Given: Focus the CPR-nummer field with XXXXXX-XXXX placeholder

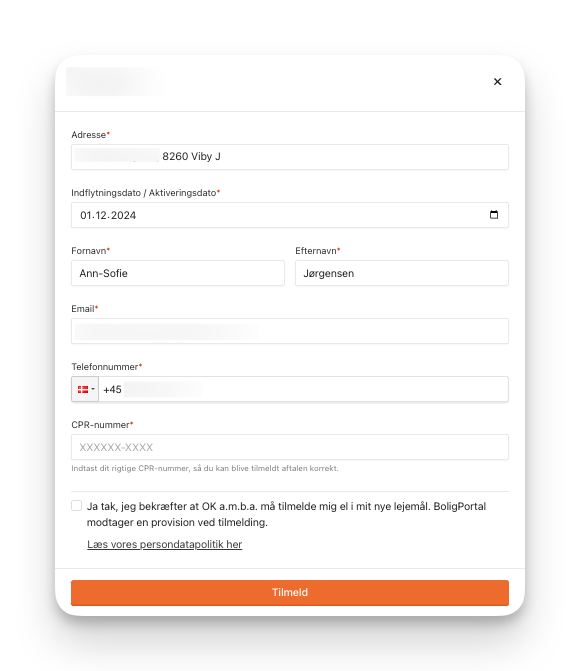Looking at the screenshot, I should [x=290, y=447].
